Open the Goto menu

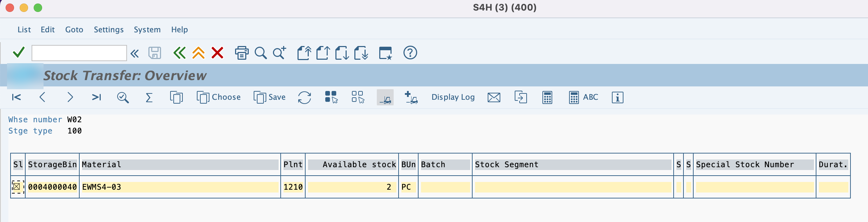coord(74,30)
